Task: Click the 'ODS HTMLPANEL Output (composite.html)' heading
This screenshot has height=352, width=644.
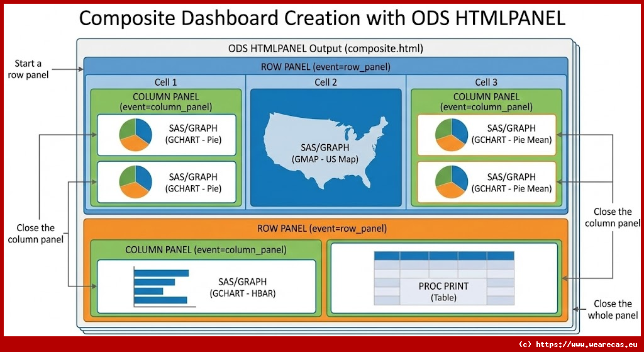Action: click(x=325, y=48)
